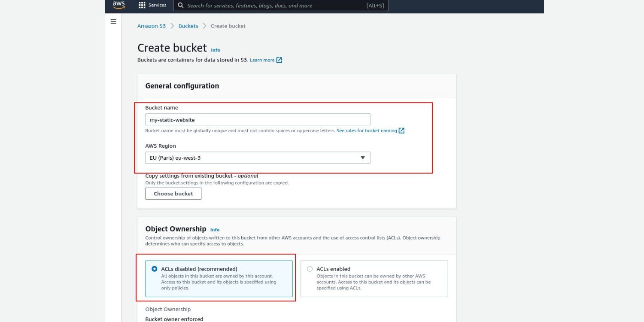Open the Learn more link
Viewport: 644px width, 322px height.
point(262,60)
